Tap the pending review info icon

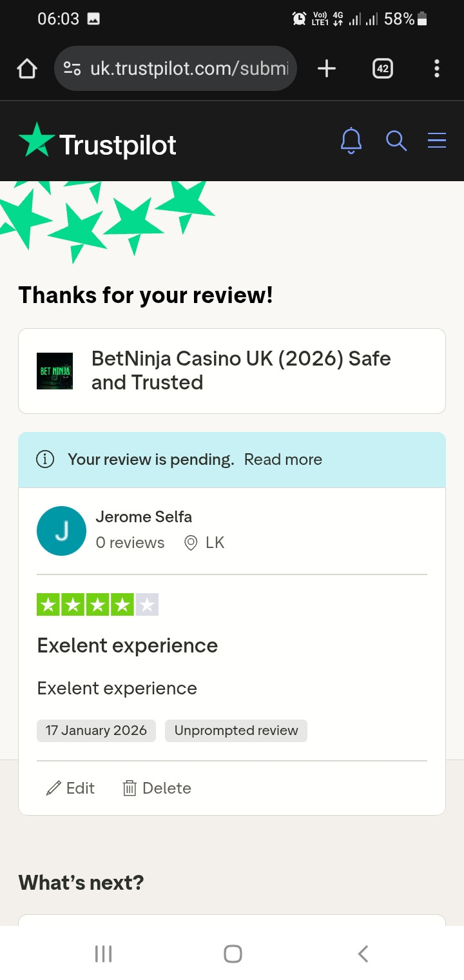[x=45, y=460]
